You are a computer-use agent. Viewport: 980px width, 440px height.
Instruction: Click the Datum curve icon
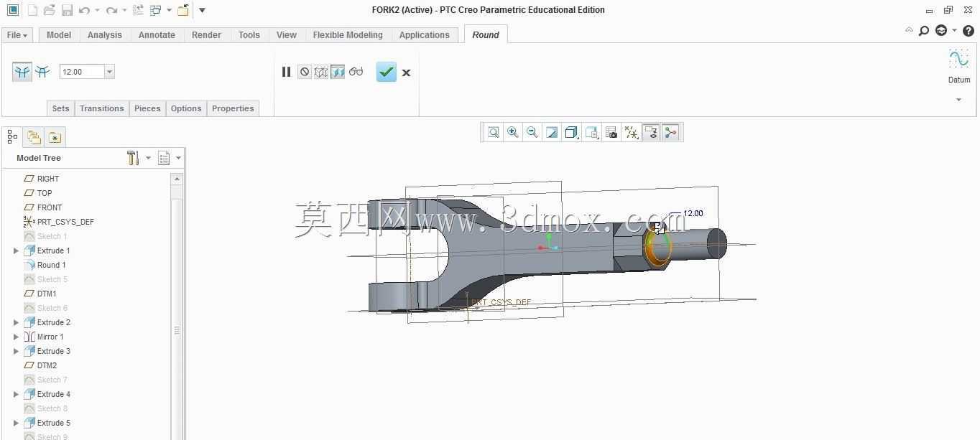coord(959,59)
